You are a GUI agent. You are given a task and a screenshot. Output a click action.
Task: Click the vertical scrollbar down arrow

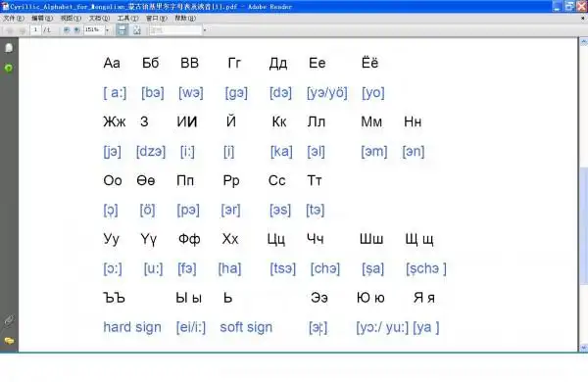[583, 348]
